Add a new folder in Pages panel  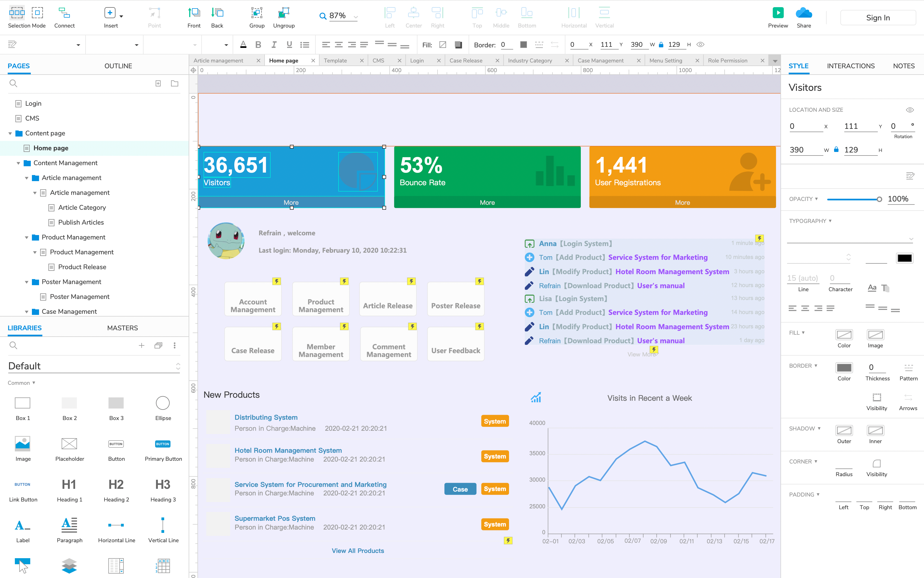click(x=175, y=83)
